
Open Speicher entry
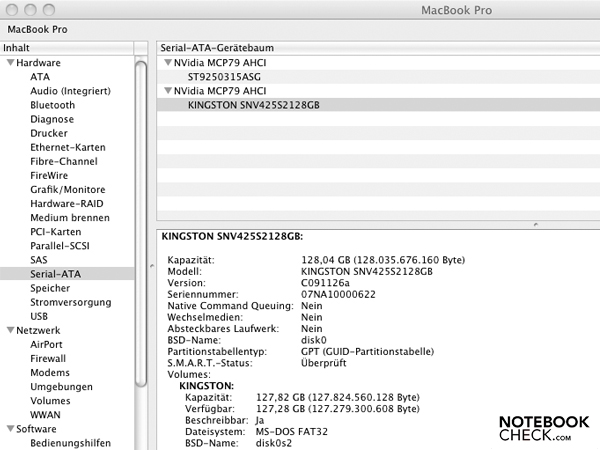click(x=50, y=288)
